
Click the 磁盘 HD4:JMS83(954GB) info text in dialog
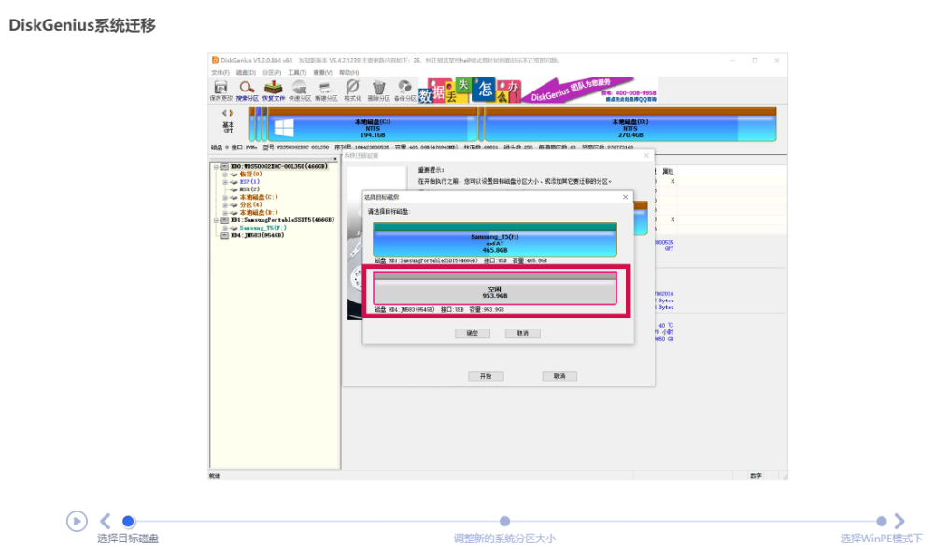tap(439, 310)
